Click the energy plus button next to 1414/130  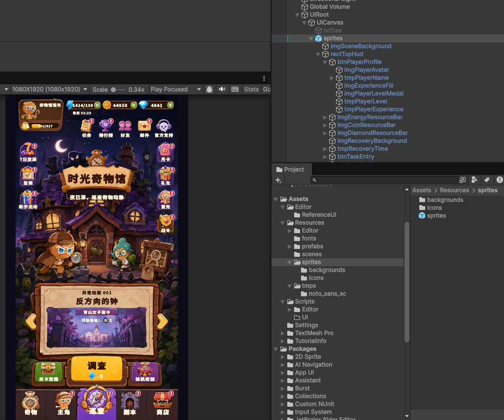click(97, 105)
